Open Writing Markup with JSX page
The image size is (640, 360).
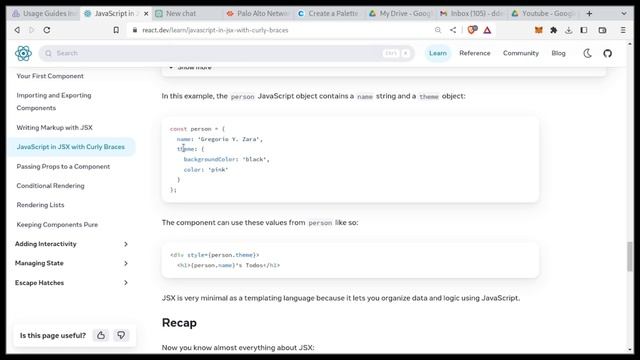point(54,127)
